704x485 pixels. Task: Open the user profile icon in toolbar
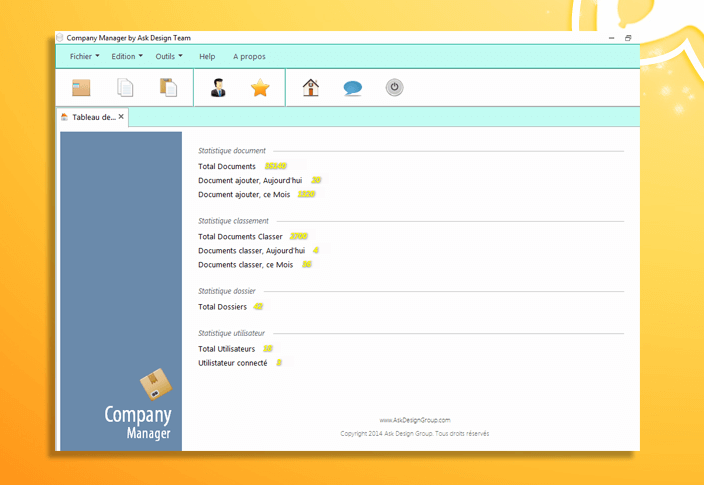pyautogui.click(x=218, y=88)
